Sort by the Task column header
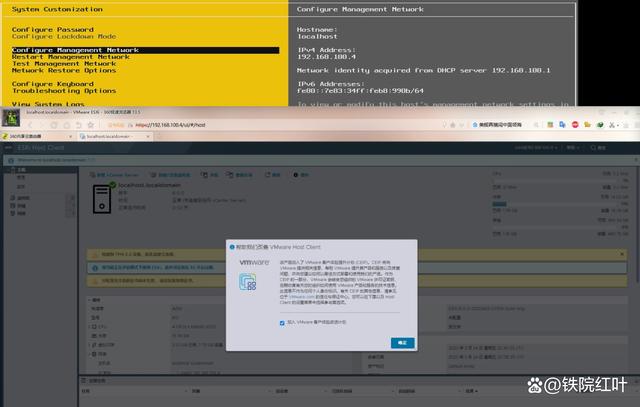 pyautogui.click(x=86, y=391)
